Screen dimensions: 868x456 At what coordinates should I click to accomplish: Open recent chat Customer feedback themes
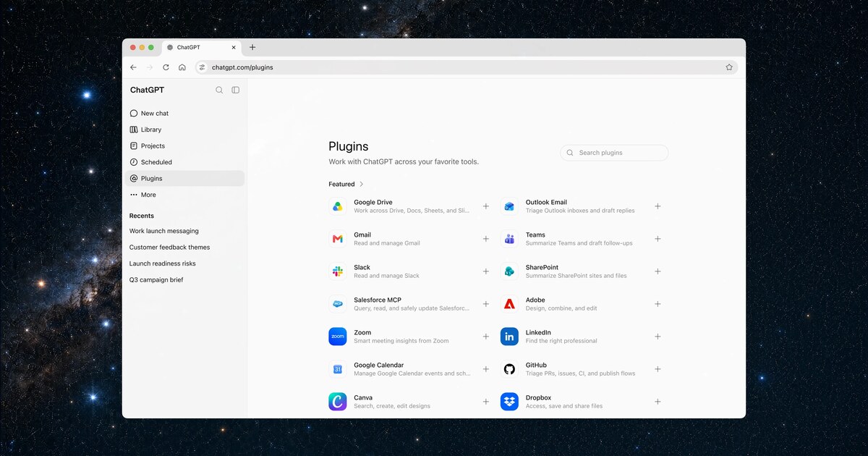[x=170, y=248]
